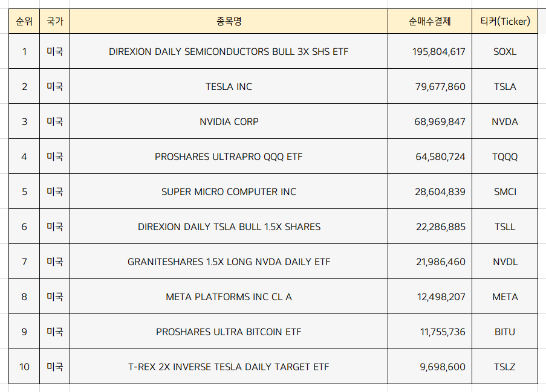The width and height of the screenshot is (546, 392).
Task: Click DIREXION DAILY TSLA BULL 1.5X SHARES
Action: (x=229, y=227)
